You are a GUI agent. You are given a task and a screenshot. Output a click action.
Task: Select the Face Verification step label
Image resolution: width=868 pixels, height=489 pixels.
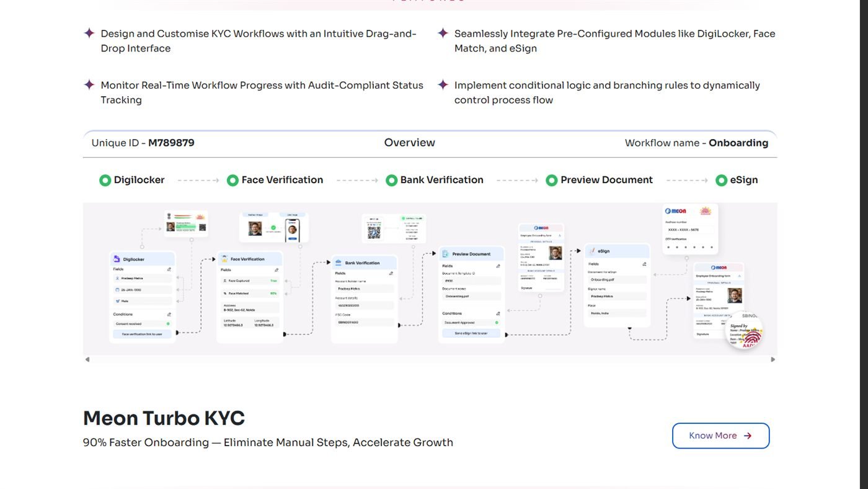click(x=283, y=180)
